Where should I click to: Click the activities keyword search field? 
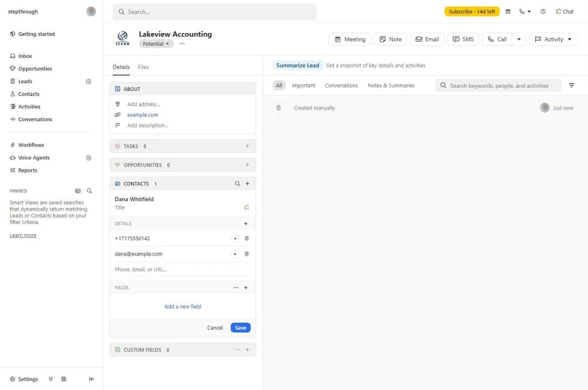pyautogui.click(x=499, y=86)
